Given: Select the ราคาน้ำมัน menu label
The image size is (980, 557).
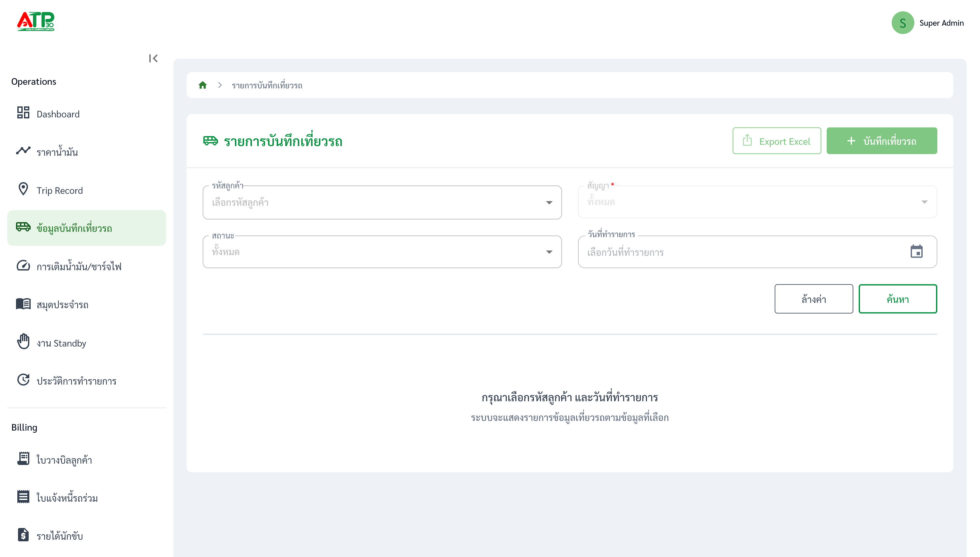Looking at the screenshot, I should pyautogui.click(x=57, y=152).
